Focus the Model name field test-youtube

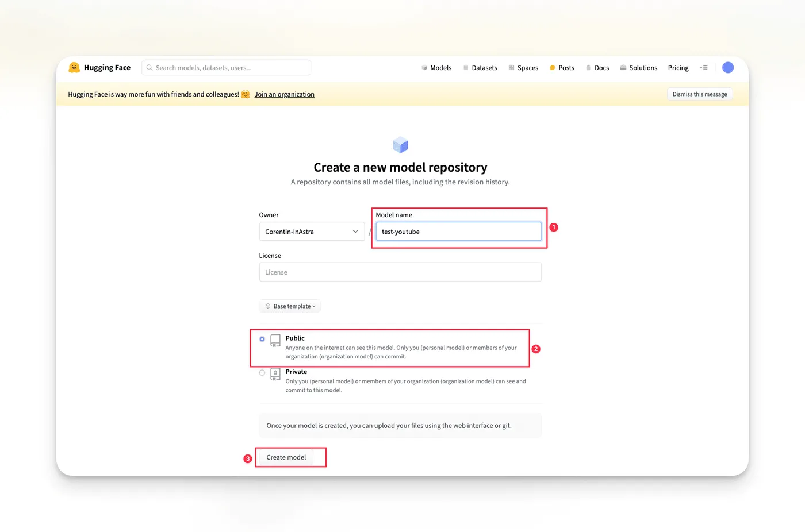coord(459,232)
